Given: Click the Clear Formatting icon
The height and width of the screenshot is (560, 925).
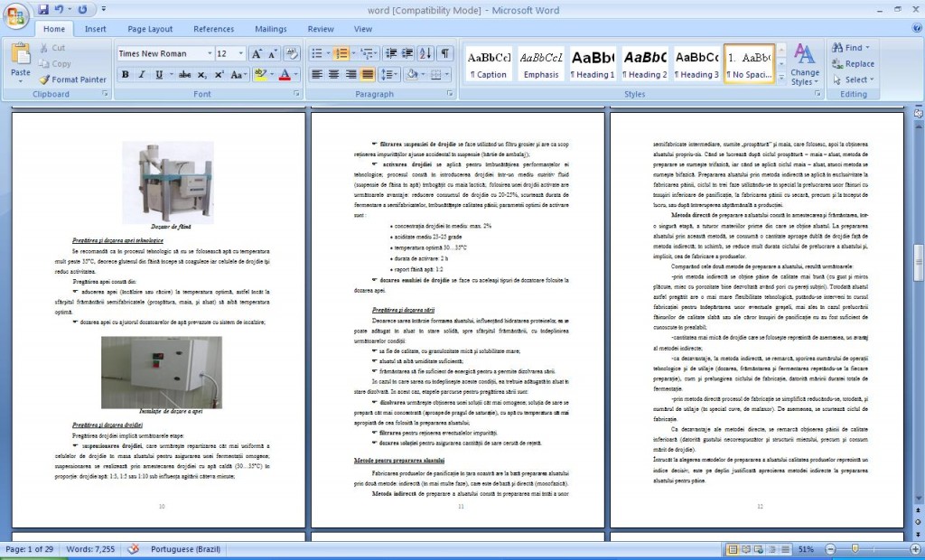Looking at the screenshot, I should coord(292,53).
